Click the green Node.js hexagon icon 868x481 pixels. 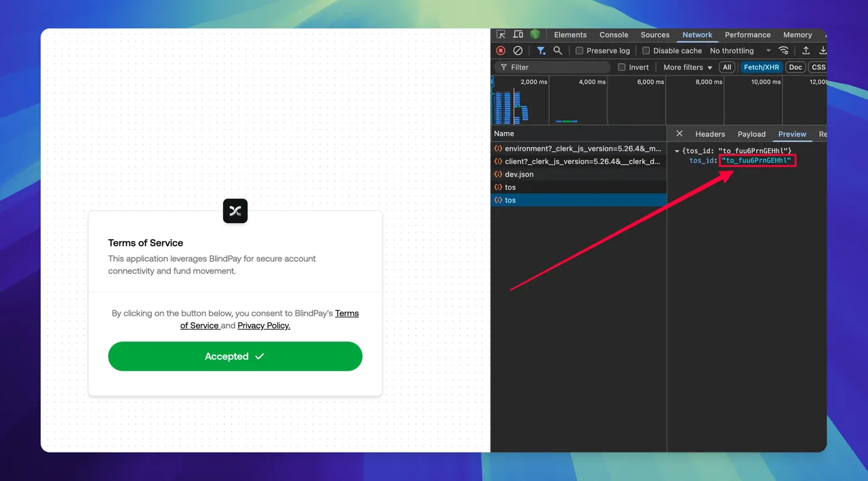point(535,35)
